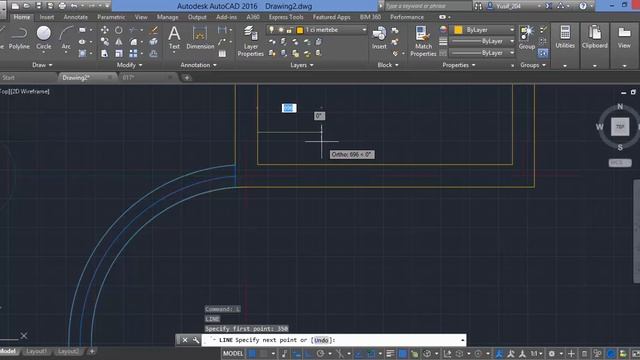Switch to the Start file tab
The image size is (640, 360).
(x=8, y=77)
